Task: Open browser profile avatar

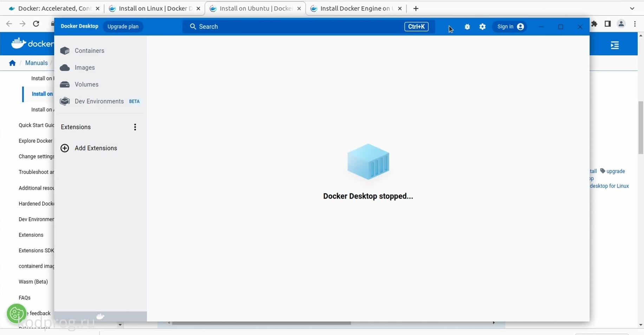Action: (x=621, y=24)
